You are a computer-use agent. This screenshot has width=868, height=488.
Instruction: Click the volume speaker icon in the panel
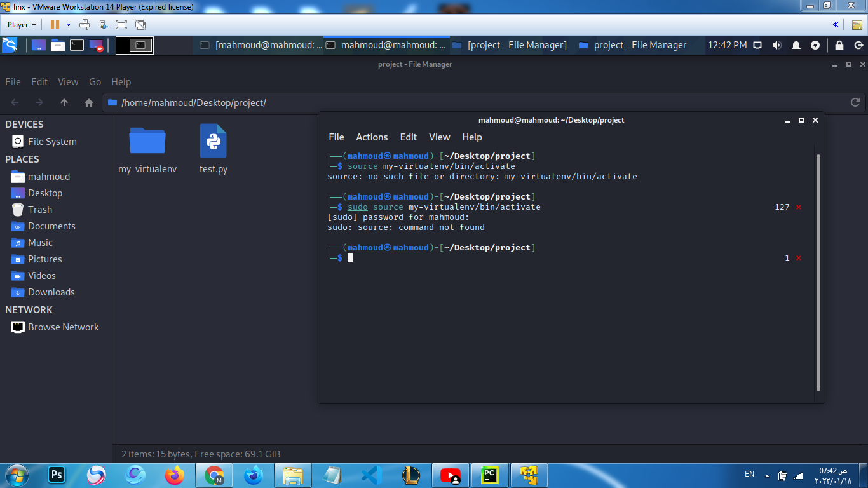pos(776,44)
